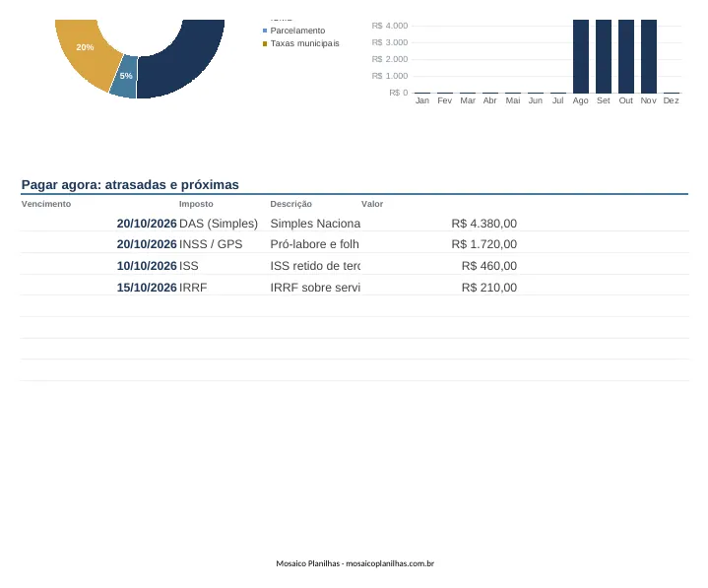Select the R$ 4.380,00 value cell
The height and width of the screenshot is (588, 708).
pos(484,224)
